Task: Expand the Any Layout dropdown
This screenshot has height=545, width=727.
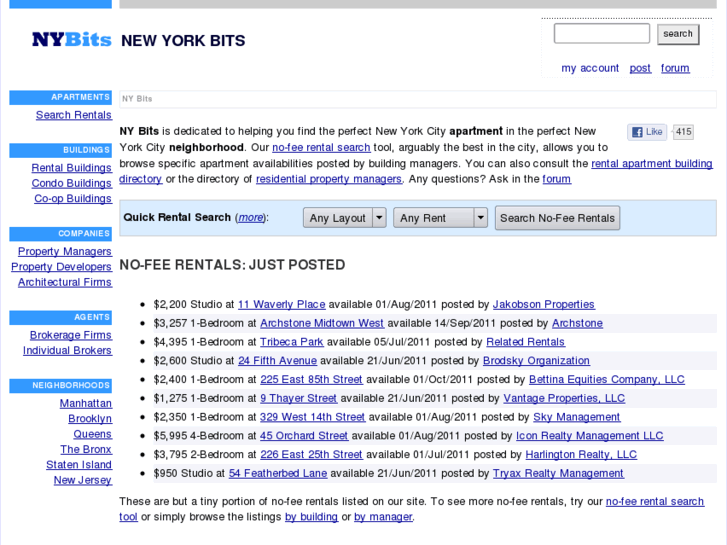Action: 344,218
